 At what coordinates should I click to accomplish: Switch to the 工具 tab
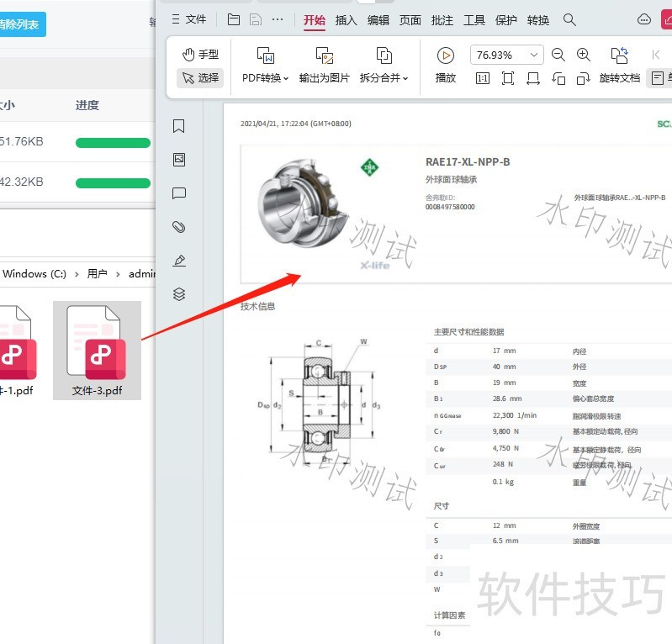pyautogui.click(x=474, y=20)
